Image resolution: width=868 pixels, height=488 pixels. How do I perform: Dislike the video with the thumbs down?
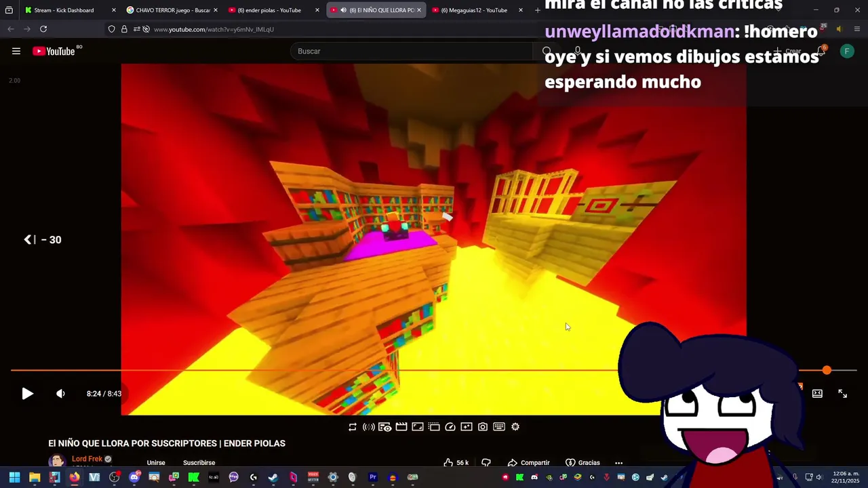click(486, 463)
